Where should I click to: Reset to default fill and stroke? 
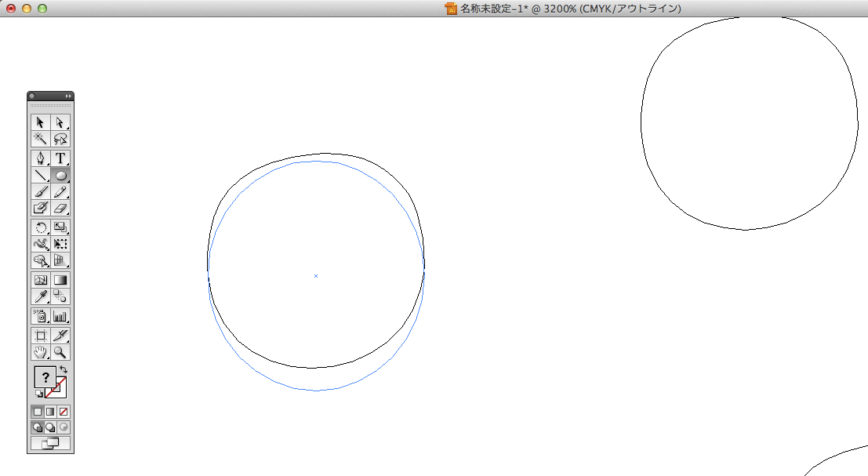tap(38, 394)
